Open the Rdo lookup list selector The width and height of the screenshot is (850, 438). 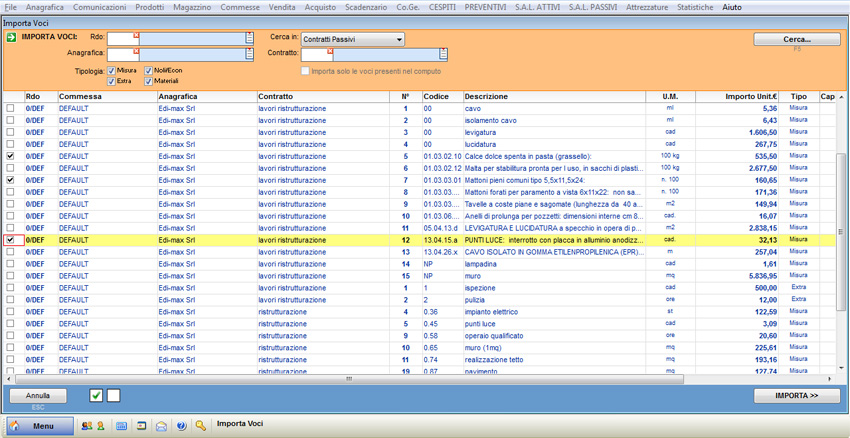[x=249, y=38]
